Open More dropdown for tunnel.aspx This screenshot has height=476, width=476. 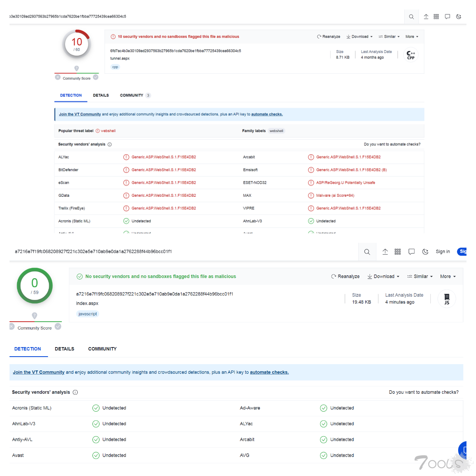412,36
